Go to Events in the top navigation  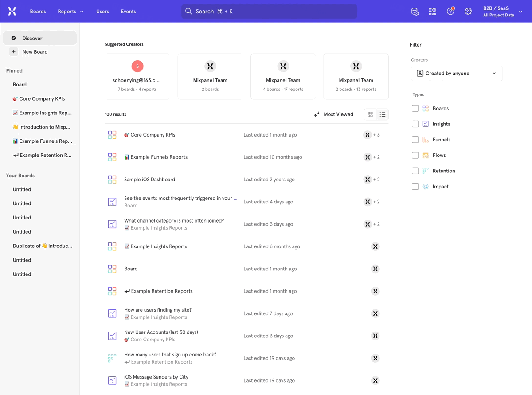coord(128,12)
